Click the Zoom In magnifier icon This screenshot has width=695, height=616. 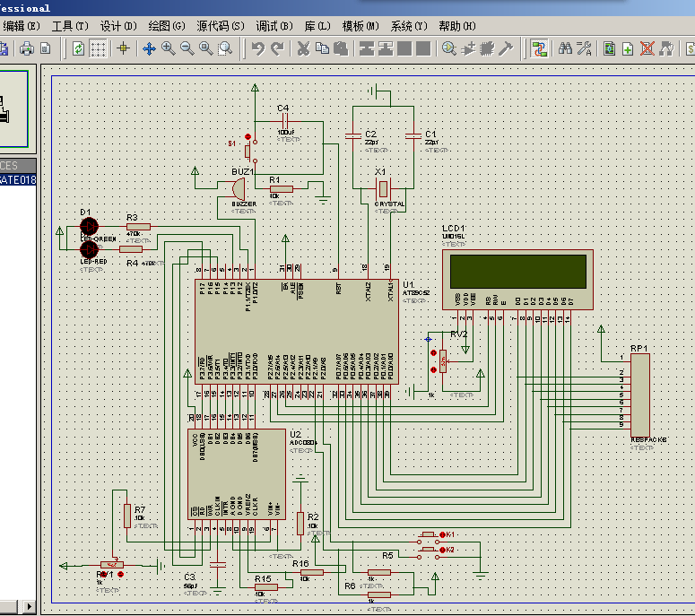pyautogui.click(x=168, y=48)
